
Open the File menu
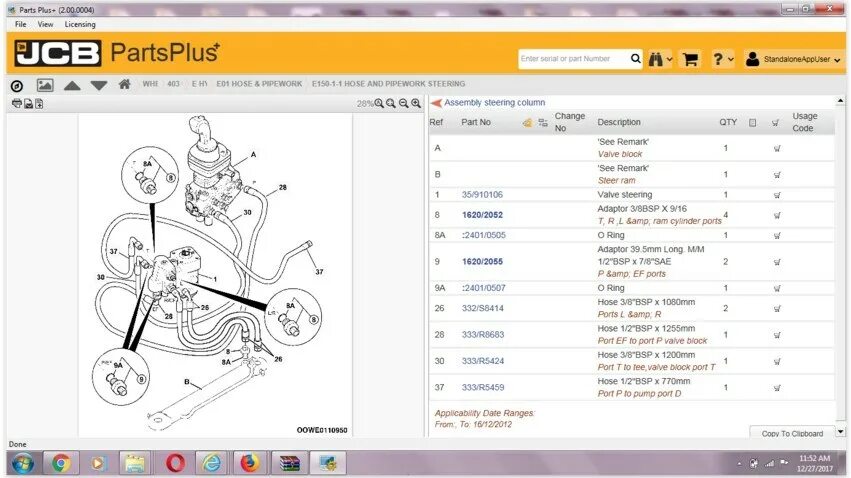pos(21,24)
